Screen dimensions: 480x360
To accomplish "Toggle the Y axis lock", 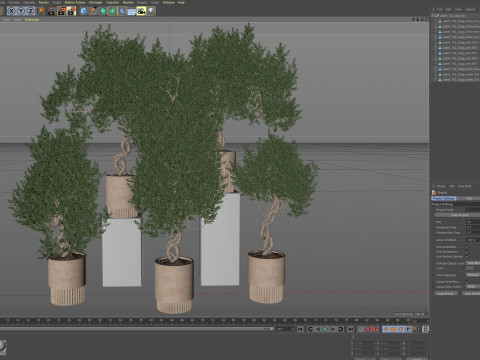I will 21,11.
